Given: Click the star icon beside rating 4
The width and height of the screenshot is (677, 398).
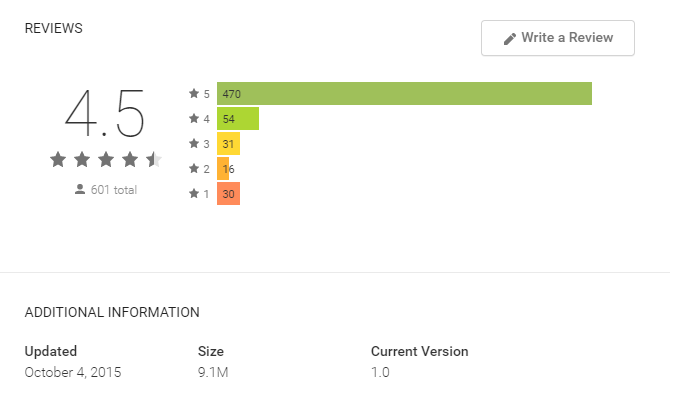Looking at the screenshot, I should [x=196, y=119].
